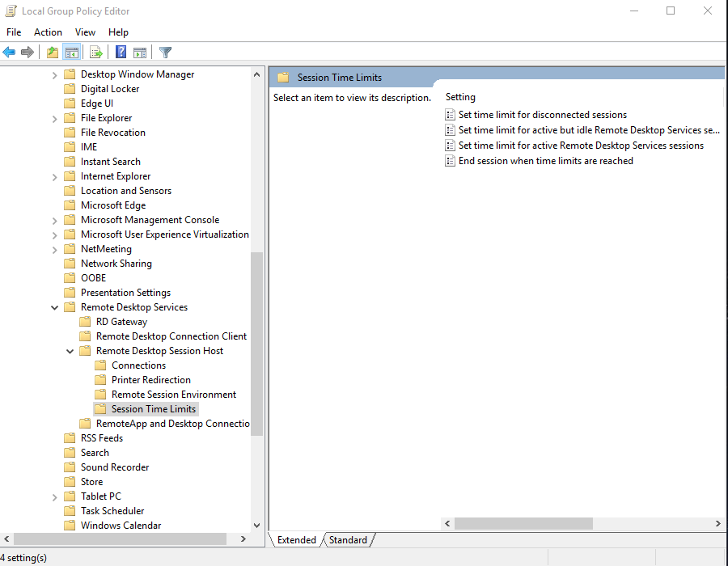Select Network Sharing tree item

pyautogui.click(x=116, y=264)
